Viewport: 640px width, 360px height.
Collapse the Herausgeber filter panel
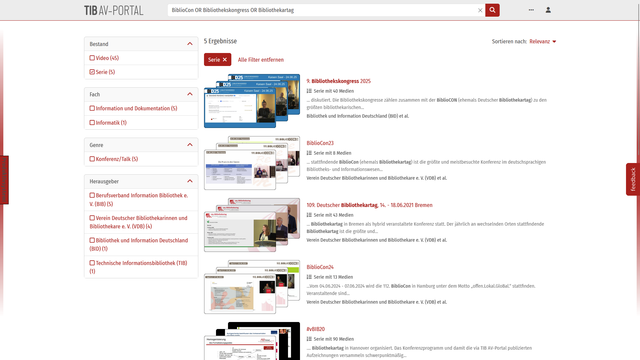[190, 181]
